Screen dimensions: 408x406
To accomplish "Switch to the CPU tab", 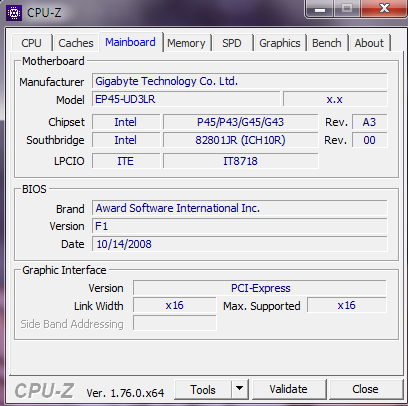I will (31, 43).
